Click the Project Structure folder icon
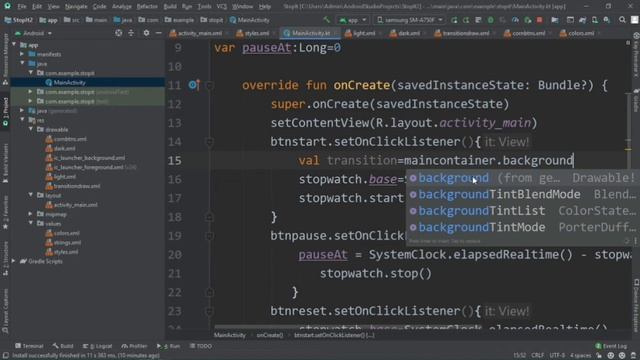 [555, 20]
